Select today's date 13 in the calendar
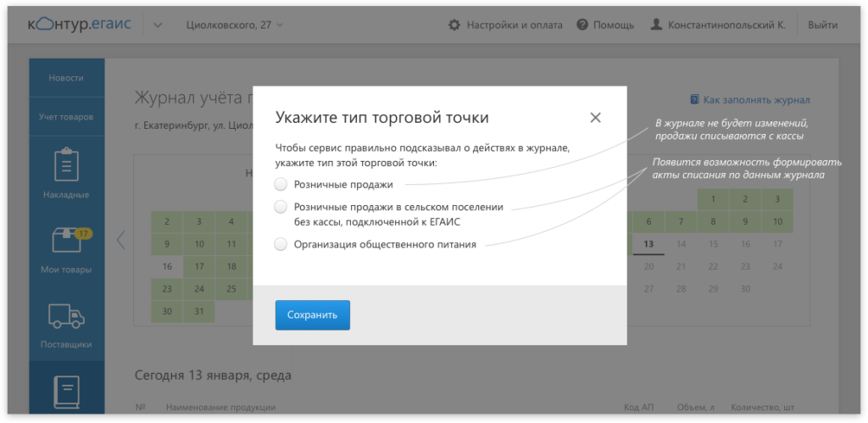 (648, 243)
